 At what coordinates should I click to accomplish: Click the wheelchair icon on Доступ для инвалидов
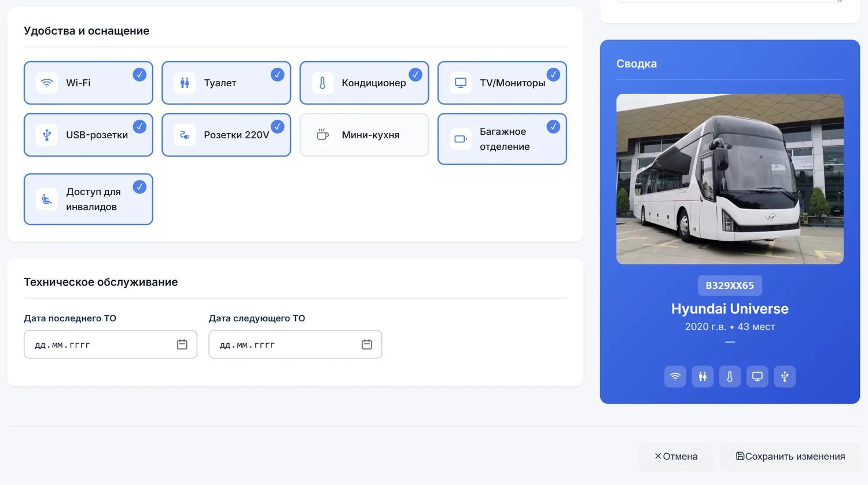pos(47,199)
